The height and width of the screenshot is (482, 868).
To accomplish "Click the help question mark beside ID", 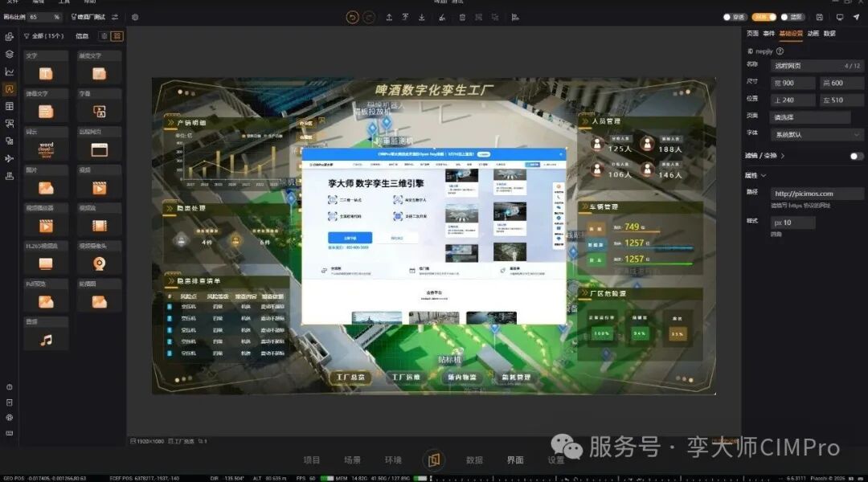I will coord(780,51).
